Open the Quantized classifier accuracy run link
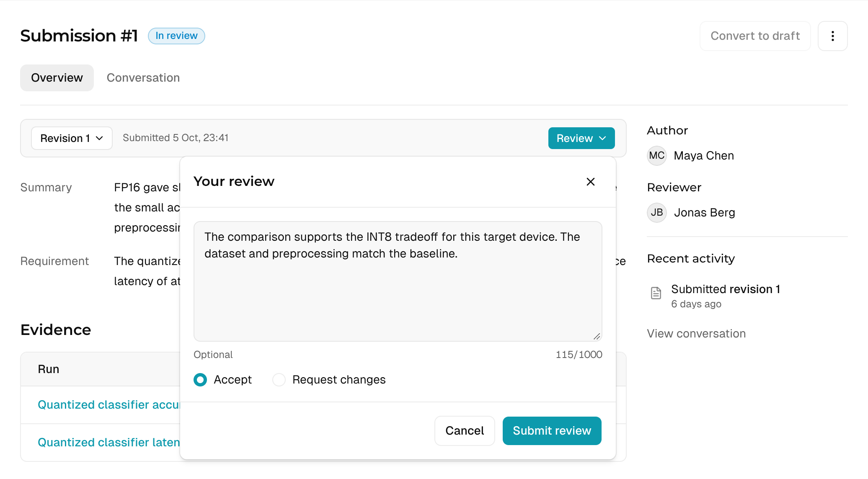The width and height of the screenshot is (868, 479). [x=108, y=405]
